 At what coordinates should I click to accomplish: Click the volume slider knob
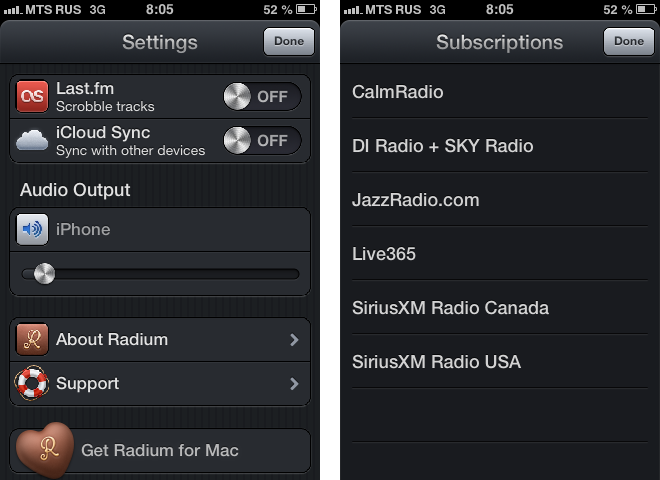(45, 273)
